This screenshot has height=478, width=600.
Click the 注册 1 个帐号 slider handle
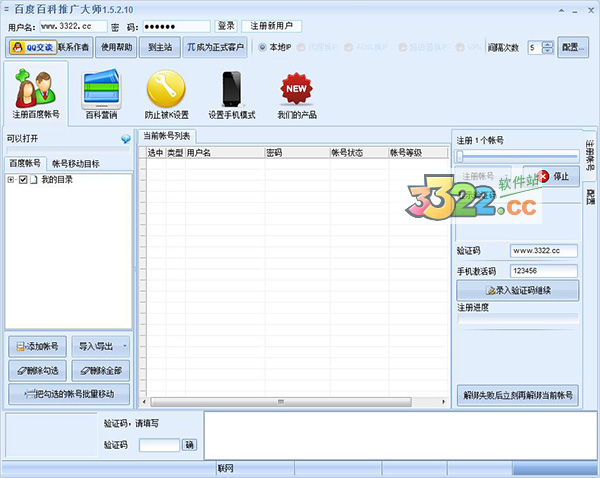pos(460,156)
